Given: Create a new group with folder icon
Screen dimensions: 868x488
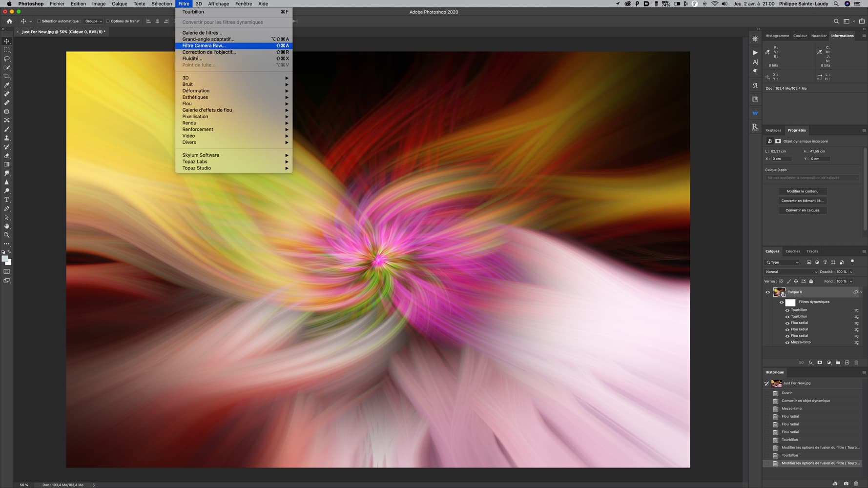Looking at the screenshot, I should [838, 363].
